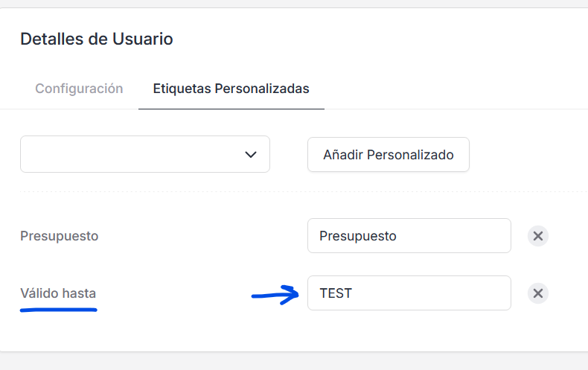Focus the input field containing TEST
This screenshot has height=370, width=588.
(x=409, y=293)
